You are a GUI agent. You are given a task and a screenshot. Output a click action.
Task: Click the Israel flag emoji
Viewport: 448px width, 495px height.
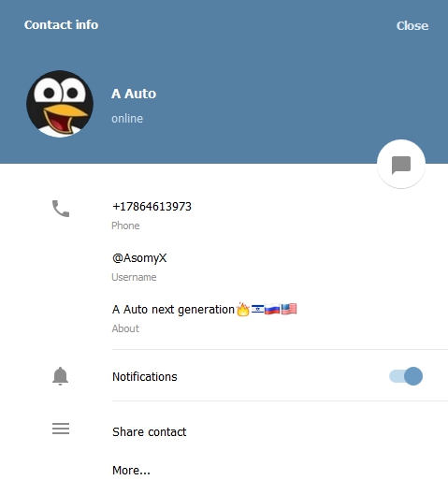point(257,309)
